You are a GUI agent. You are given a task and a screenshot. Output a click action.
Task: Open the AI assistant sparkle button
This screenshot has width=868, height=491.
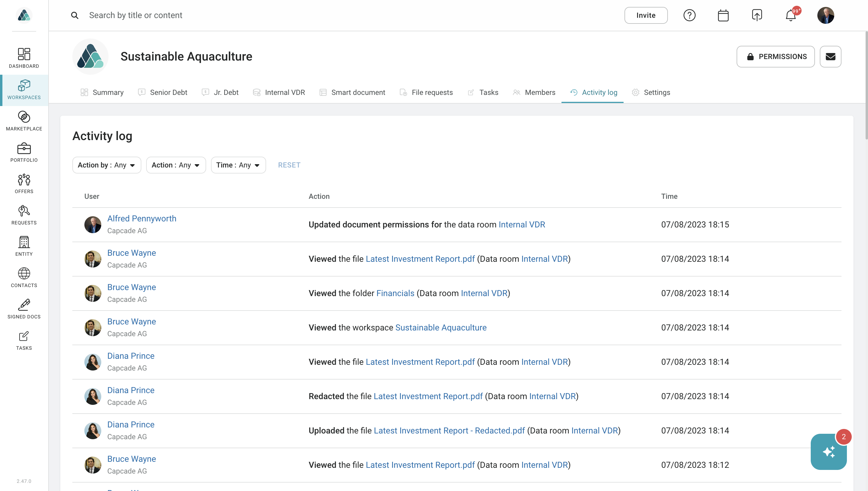click(828, 452)
